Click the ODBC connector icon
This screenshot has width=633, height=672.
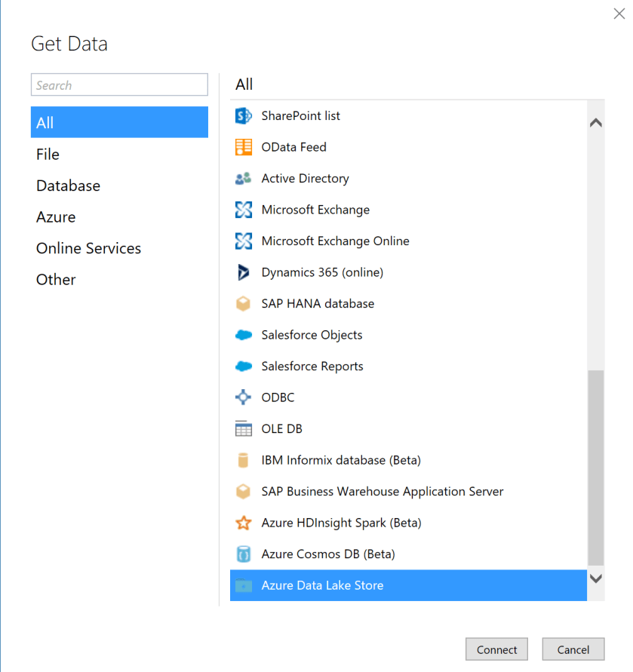pyautogui.click(x=242, y=397)
